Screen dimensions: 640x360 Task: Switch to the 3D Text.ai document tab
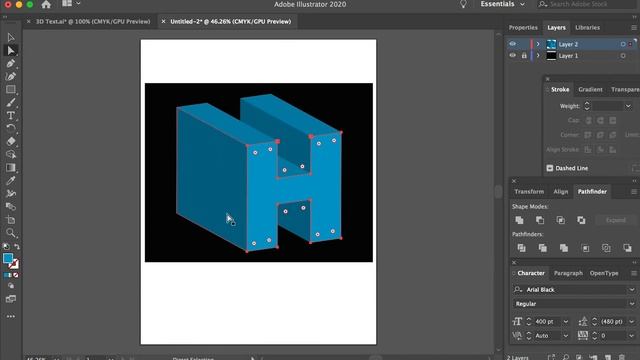pyautogui.click(x=93, y=22)
